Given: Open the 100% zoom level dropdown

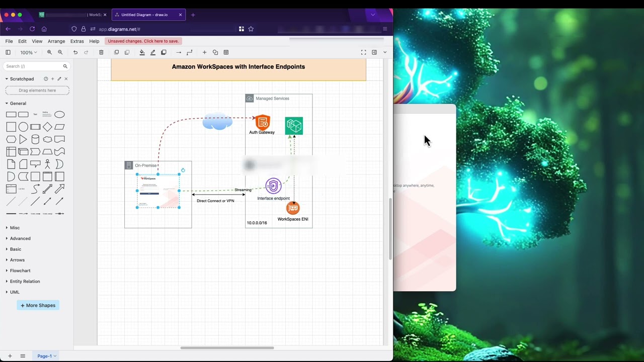Looking at the screenshot, I should [x=28, y=52].
